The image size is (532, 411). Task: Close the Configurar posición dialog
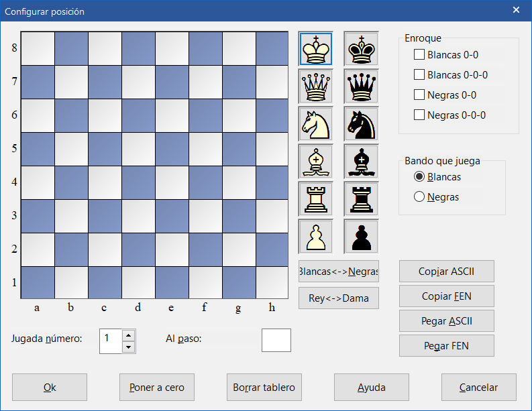[x=516, y=10]
